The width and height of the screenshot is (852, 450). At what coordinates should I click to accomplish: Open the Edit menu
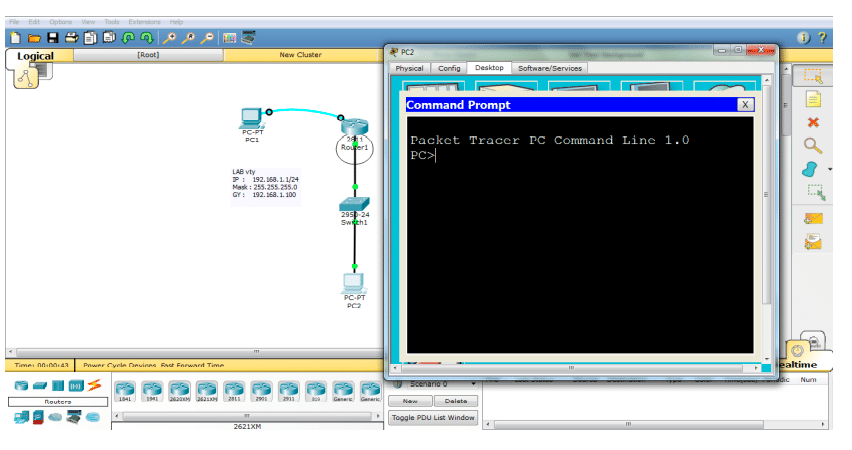[34, 22]
